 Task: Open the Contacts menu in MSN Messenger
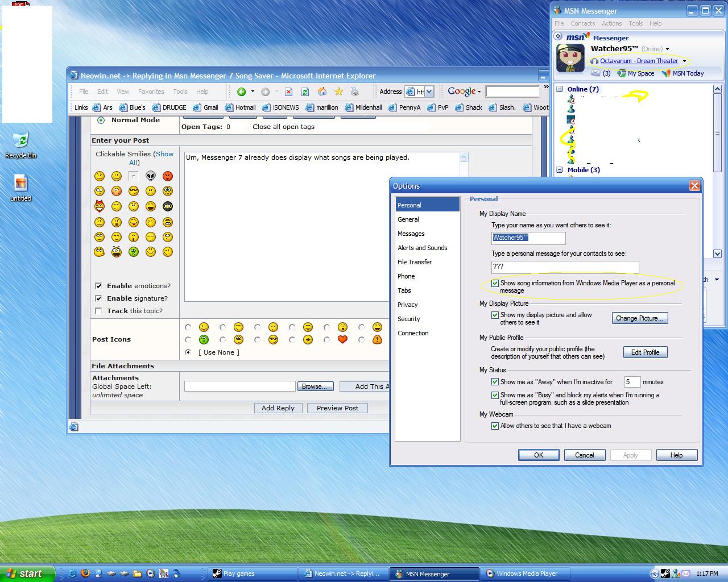[x=582, y=23]
